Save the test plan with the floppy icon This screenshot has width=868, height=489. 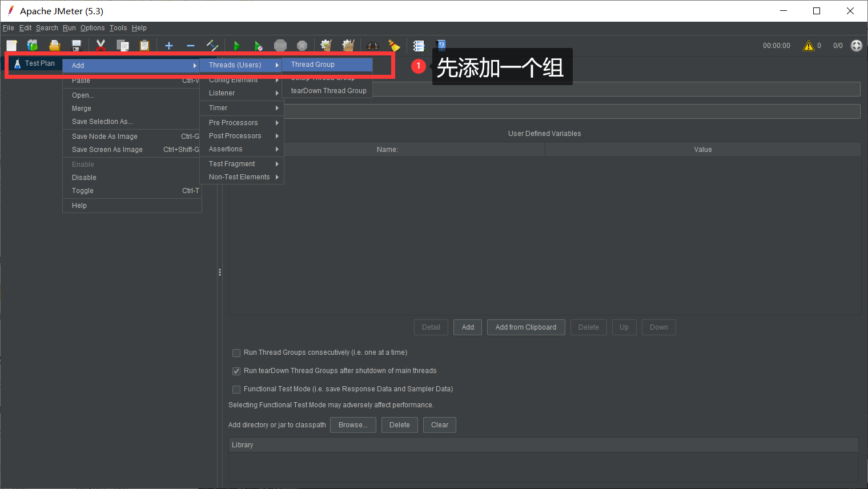click(x=77, y=46)
